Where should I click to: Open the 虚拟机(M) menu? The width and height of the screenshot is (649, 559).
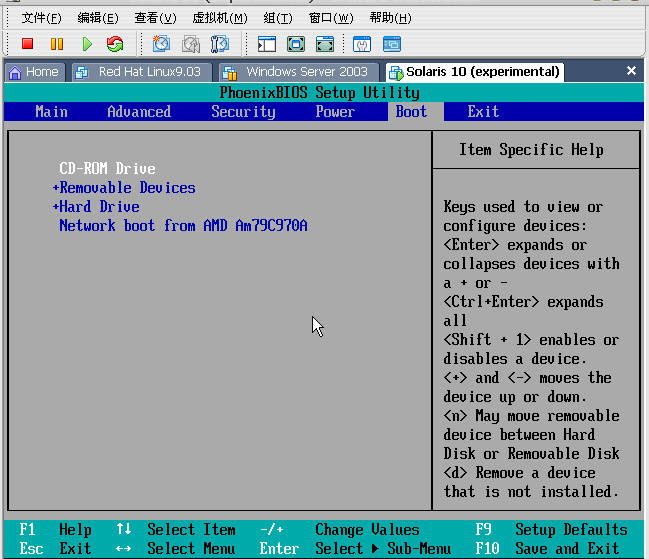220,18
